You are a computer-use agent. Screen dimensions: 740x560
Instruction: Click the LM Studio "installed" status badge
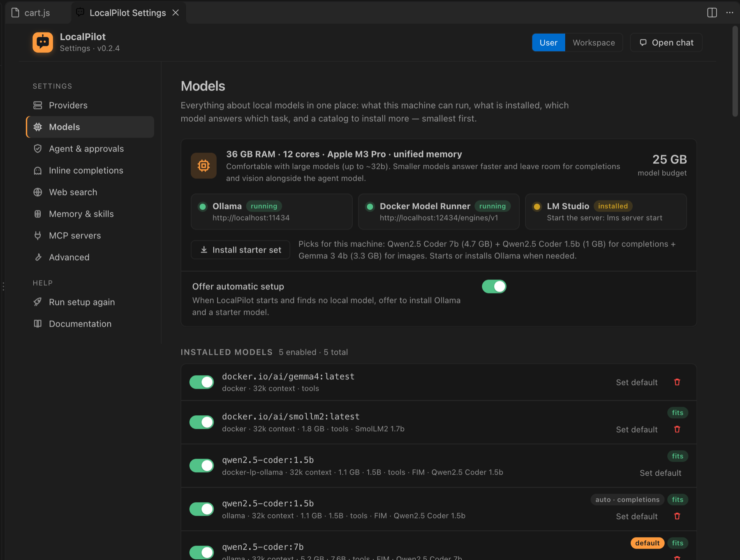[x=613, y=206]
